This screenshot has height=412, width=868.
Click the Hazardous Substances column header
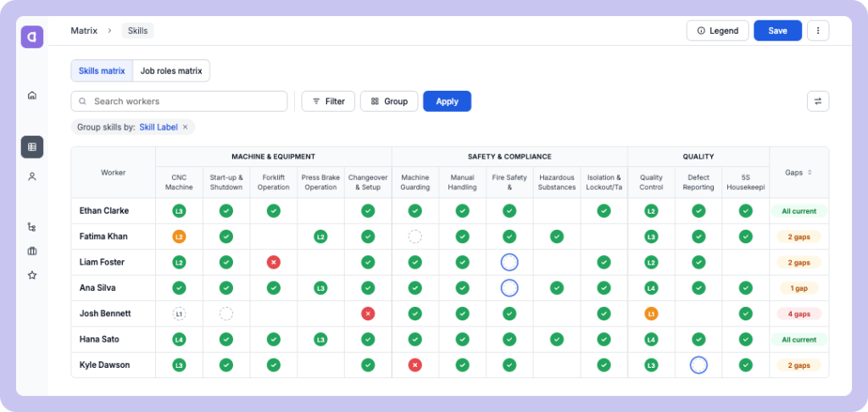click(557, 182)
